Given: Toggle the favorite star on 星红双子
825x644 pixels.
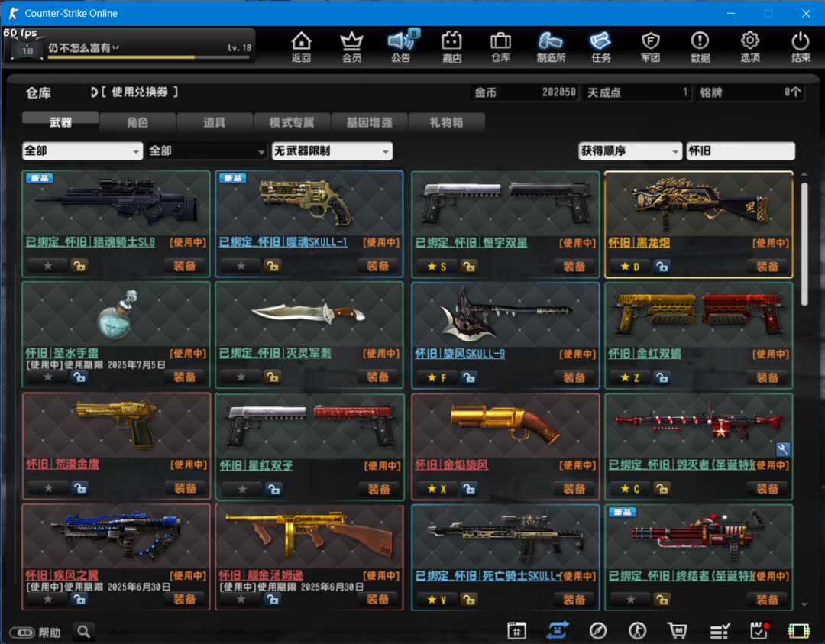Looking at the screenshot, I should [242, 490].
